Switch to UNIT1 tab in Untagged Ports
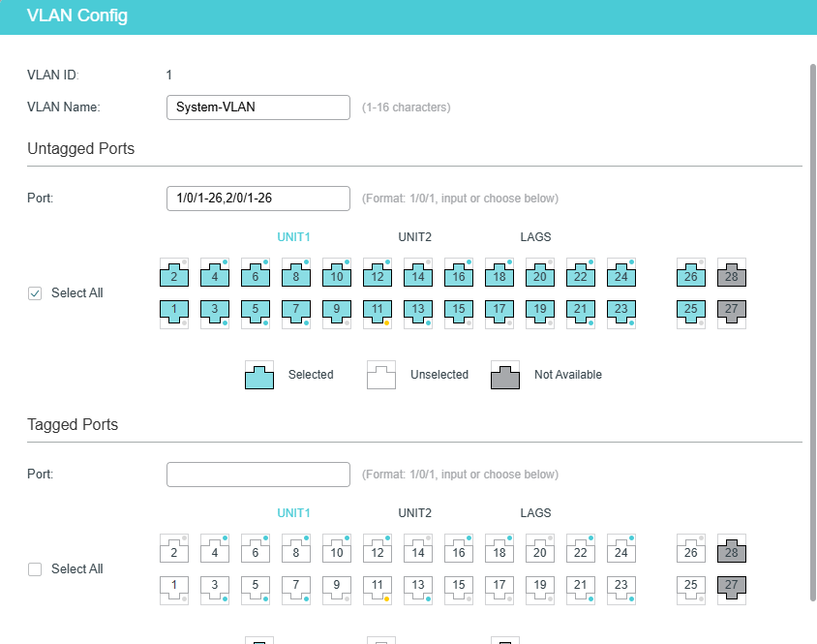The height and width of the screenshot is (644, 817). [293, 237]
